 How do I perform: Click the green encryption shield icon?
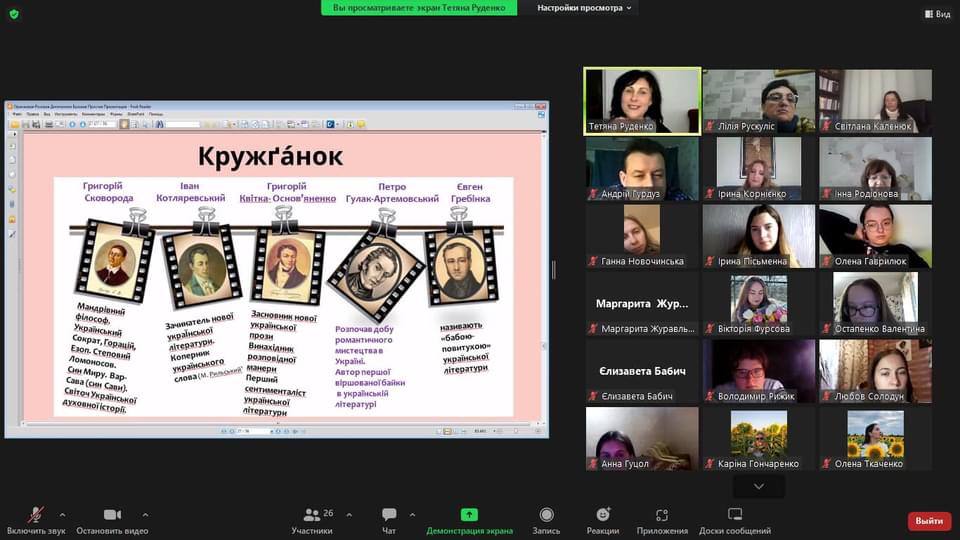pos(14,14)
